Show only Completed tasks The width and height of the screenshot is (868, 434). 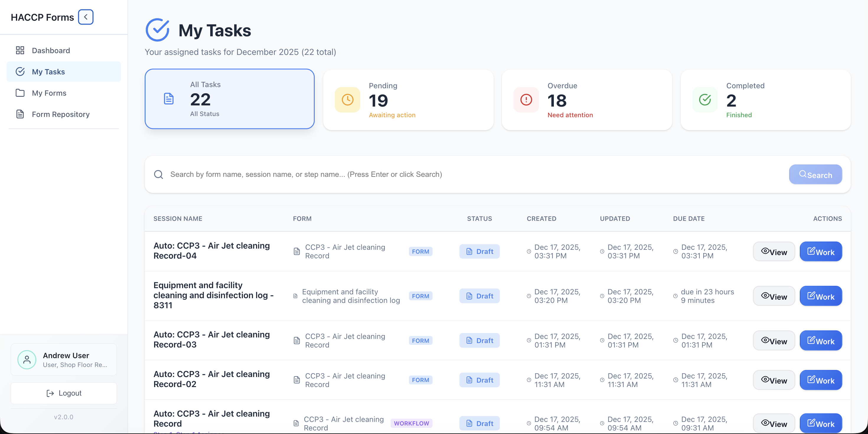[766, 100]
